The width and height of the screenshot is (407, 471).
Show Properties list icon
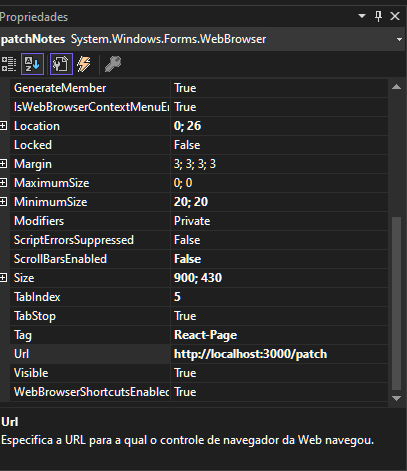[61, 64]
